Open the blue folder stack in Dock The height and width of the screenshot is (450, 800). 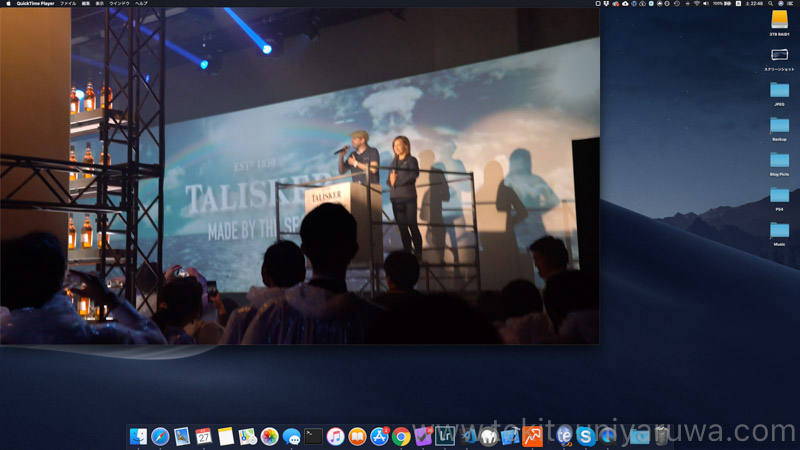point(639,436)
